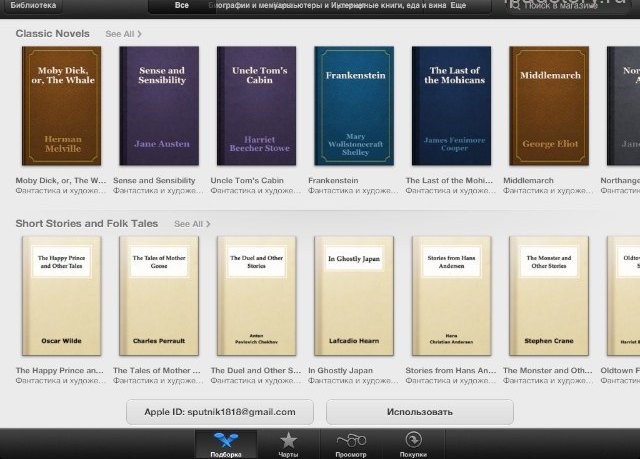Select the Все category tab
640x459 pixels.
click(x=182, y=6)
